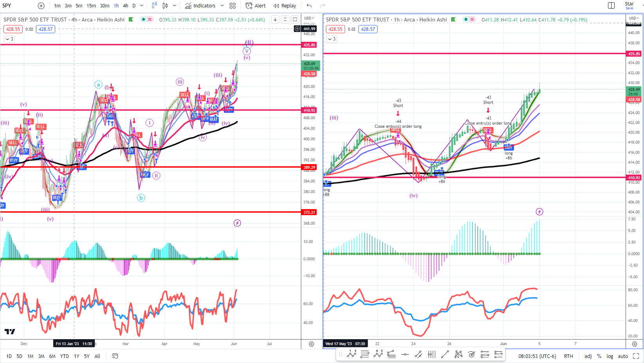Create an Alert
The width and height of the screenshot is (644, 363).
255,6
